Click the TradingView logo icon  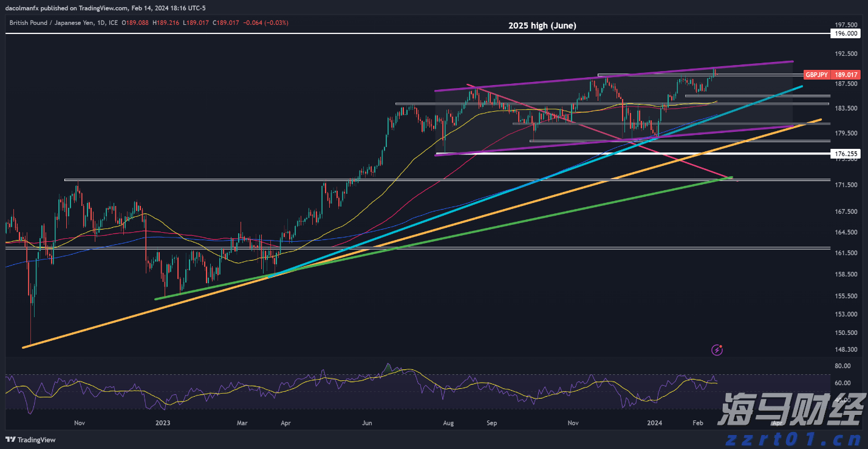11,440
